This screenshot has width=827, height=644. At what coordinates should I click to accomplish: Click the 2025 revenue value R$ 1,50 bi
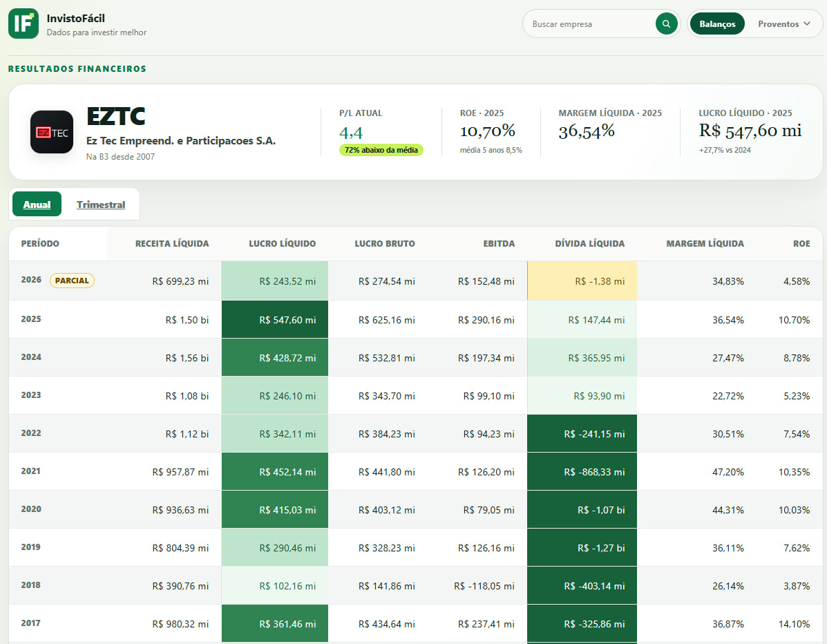tap(187, 320)
